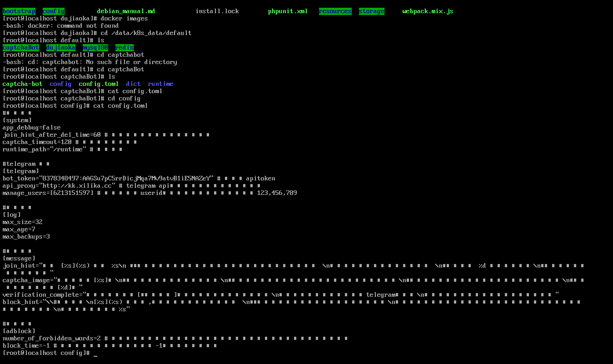This screenshot has width=613, height=364.
Task: Click the http://kk.xilika.cc proxy URL
Action: point(79,186)
